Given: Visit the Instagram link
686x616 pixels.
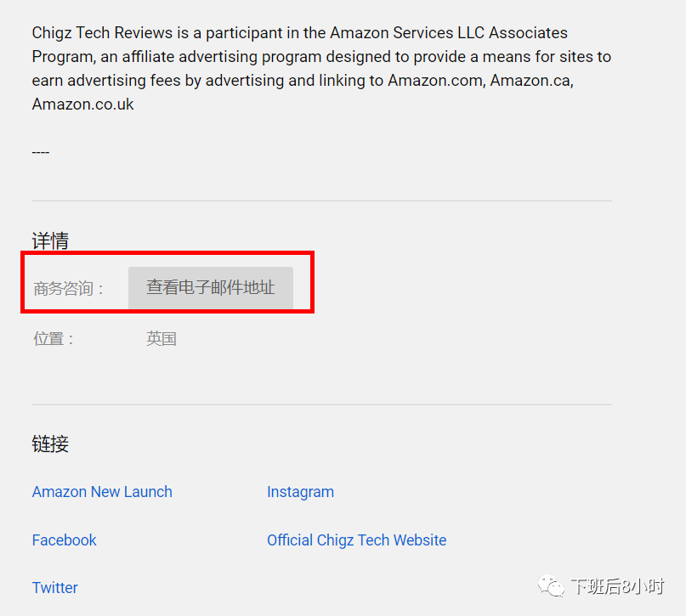Looking at the screenshot, I should (300, 492).
